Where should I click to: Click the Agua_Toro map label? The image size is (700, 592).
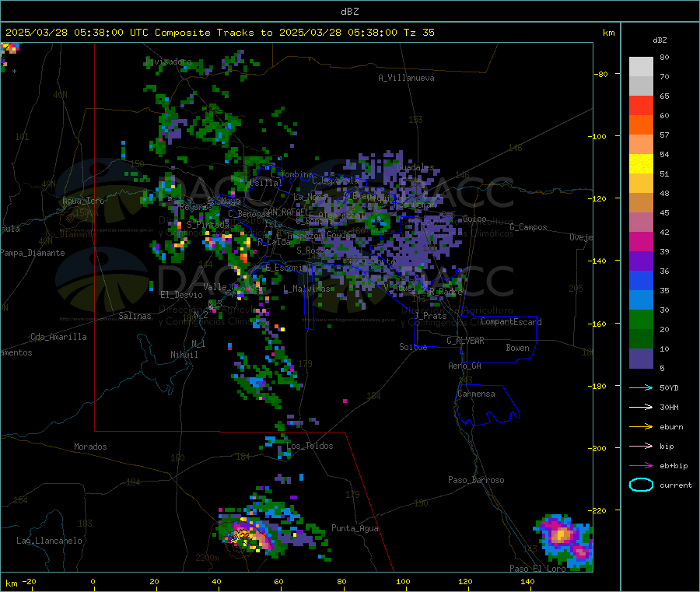pos(83,201)
